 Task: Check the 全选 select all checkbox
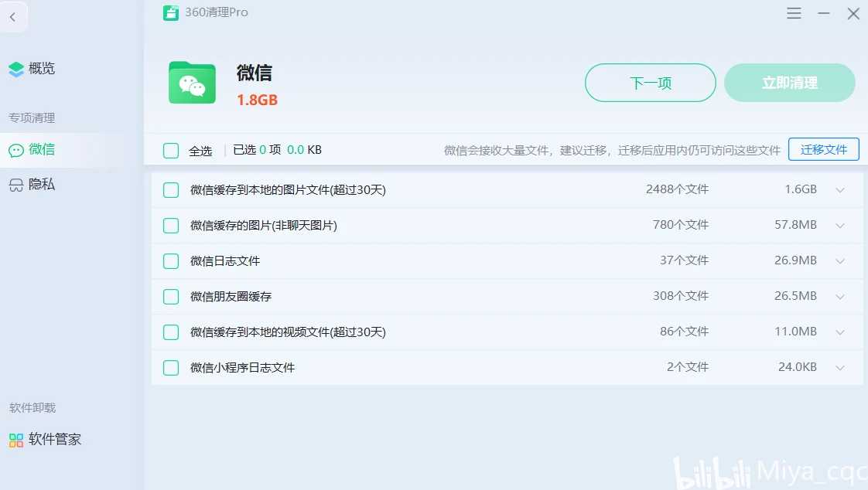point(171,151)
